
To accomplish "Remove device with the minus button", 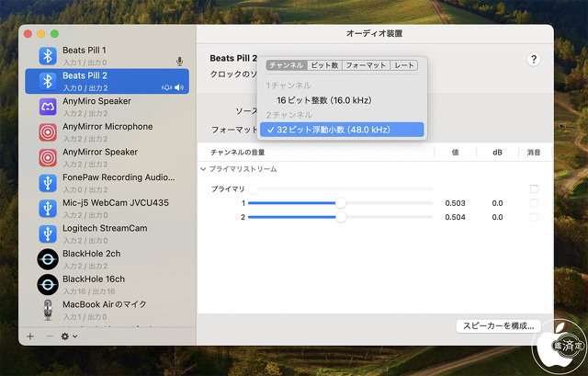I will pos(50,336).
